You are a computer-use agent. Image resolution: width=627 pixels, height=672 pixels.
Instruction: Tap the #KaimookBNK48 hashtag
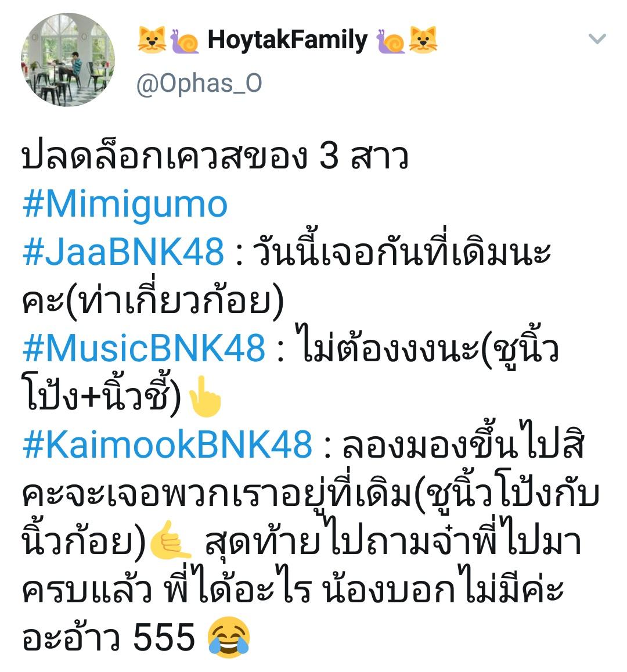(x=167, y=444)
